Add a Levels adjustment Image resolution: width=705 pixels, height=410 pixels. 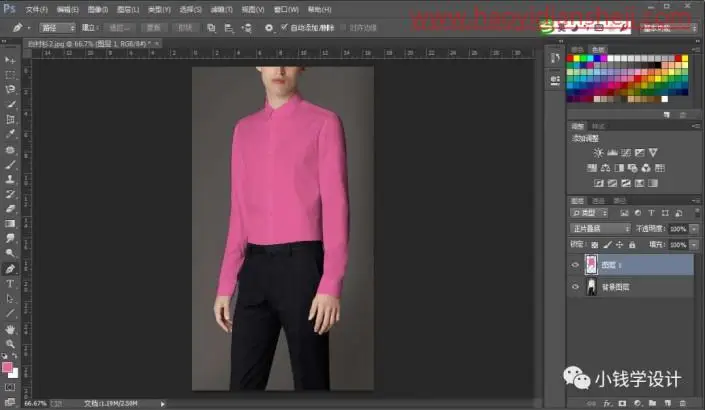point(612,153)
